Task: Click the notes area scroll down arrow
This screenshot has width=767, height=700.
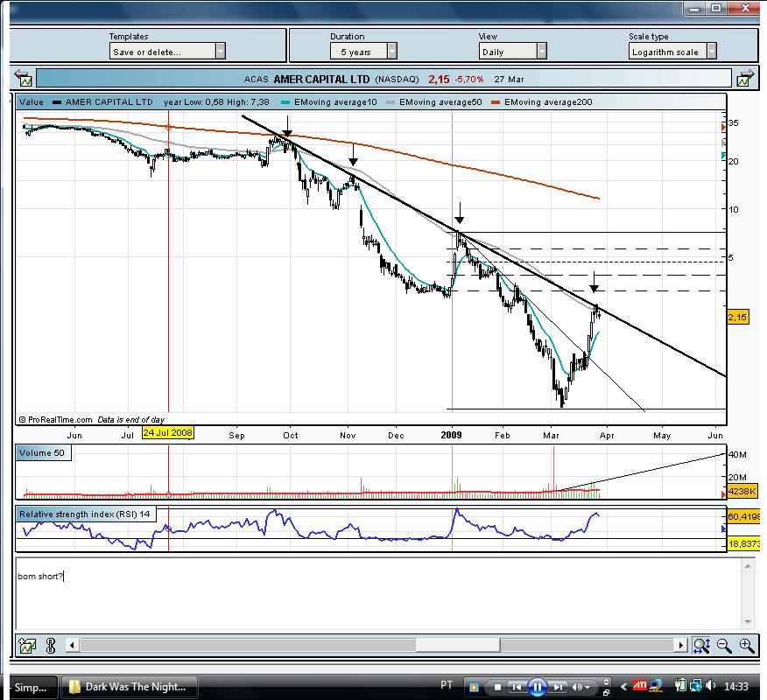Action: tap(748, 622)
